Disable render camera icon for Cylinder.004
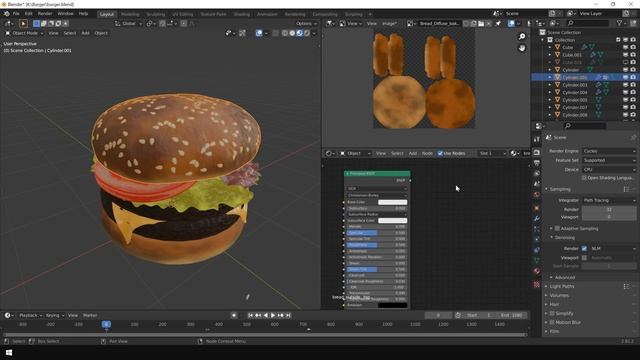The width and height of the screenshot is (640, 360). (x=633, y=92)
